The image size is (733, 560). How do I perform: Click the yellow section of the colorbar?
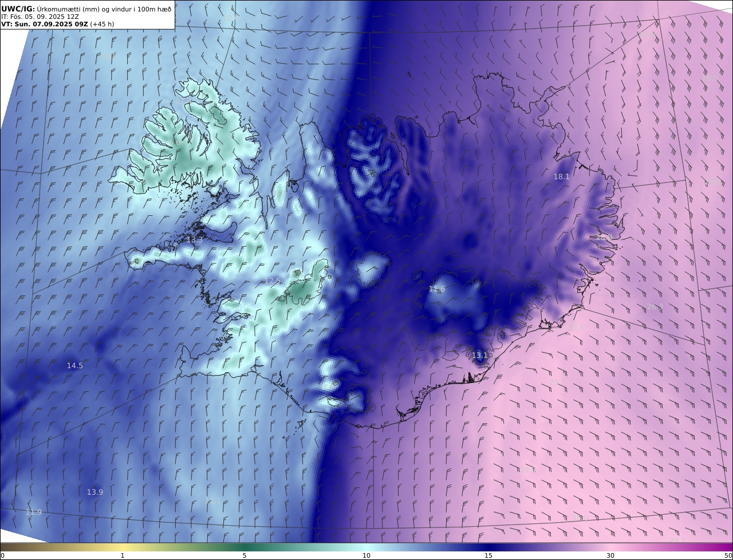pyautogui.click(x=123, y=547)
